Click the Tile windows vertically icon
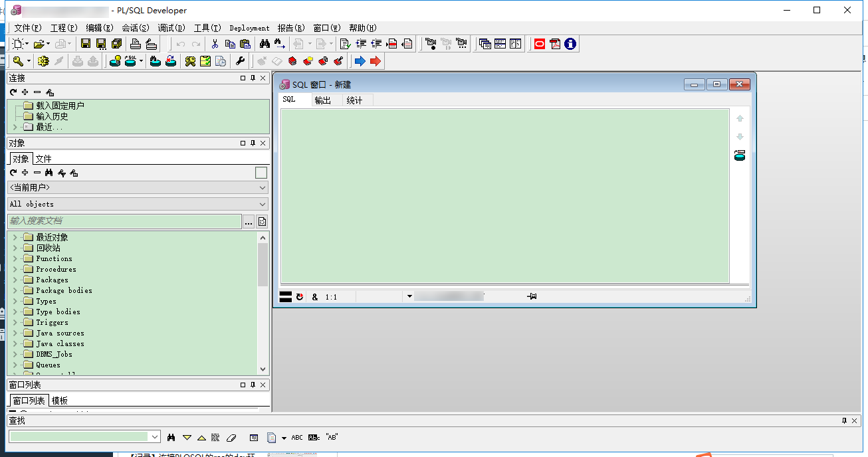Image resolution: width=868 pixels, height=457 pixels. pyautogui.click(x=516, y=44)
